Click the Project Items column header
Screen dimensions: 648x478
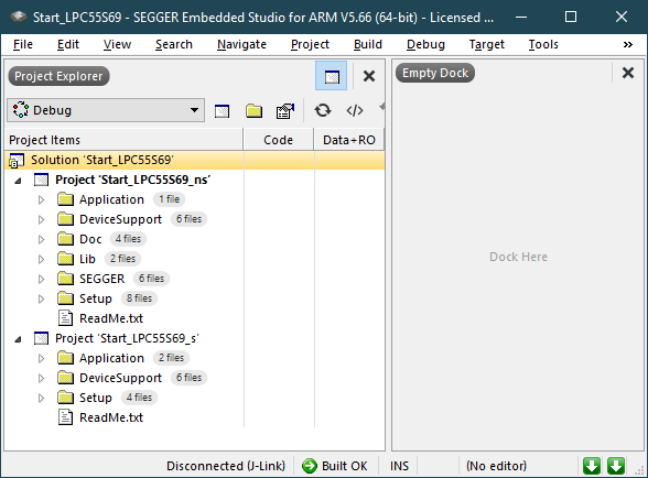click(124, 140)
